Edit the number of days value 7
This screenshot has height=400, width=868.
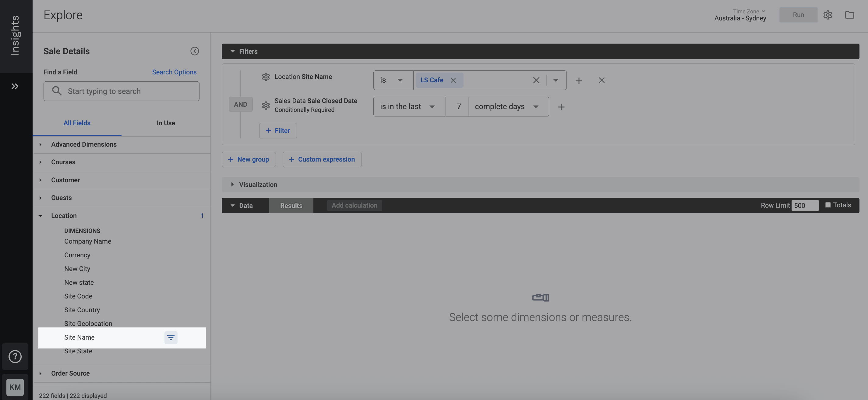(457, 107)
